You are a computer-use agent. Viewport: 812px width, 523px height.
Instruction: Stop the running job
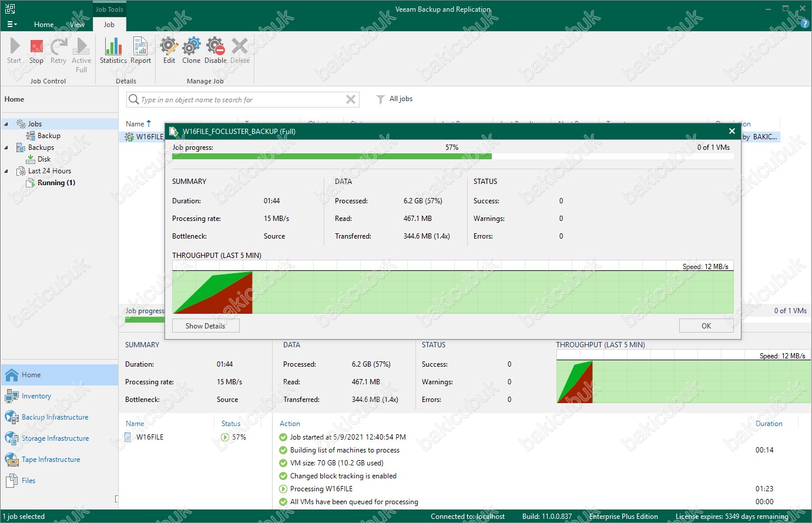point(36,51)
